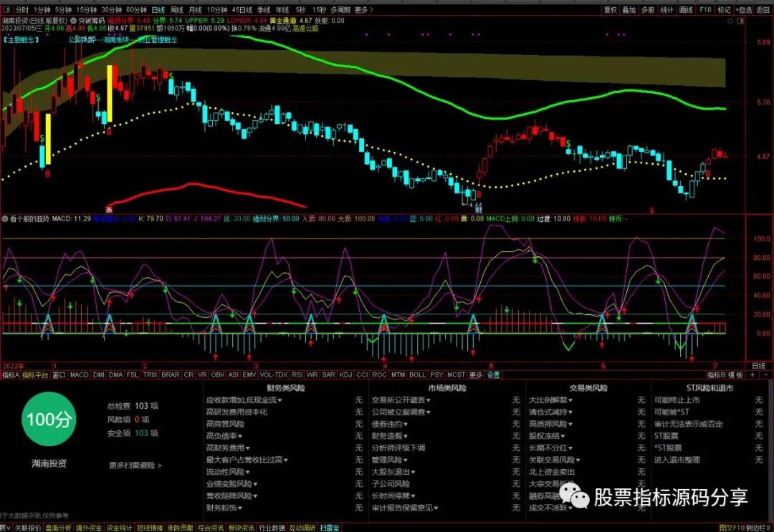
Task: Switch to 45日线 period
Action: pyautogui.click(x=242, y=10)
